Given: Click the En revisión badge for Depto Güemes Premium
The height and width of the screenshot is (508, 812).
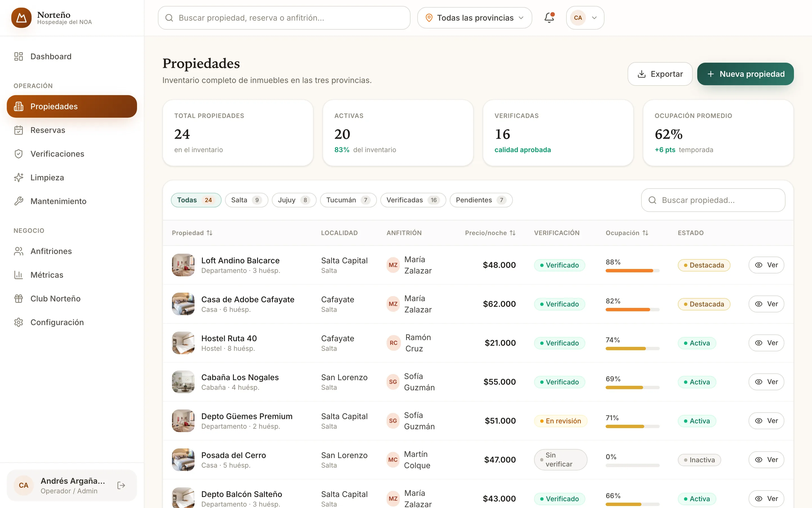Looking at the screenshot, I should [560, 421].
